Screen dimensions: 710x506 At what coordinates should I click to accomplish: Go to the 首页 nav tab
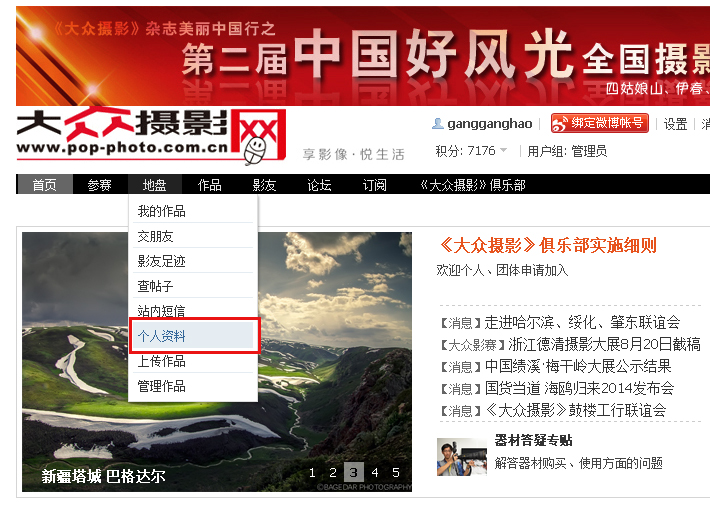coord(44,184)
